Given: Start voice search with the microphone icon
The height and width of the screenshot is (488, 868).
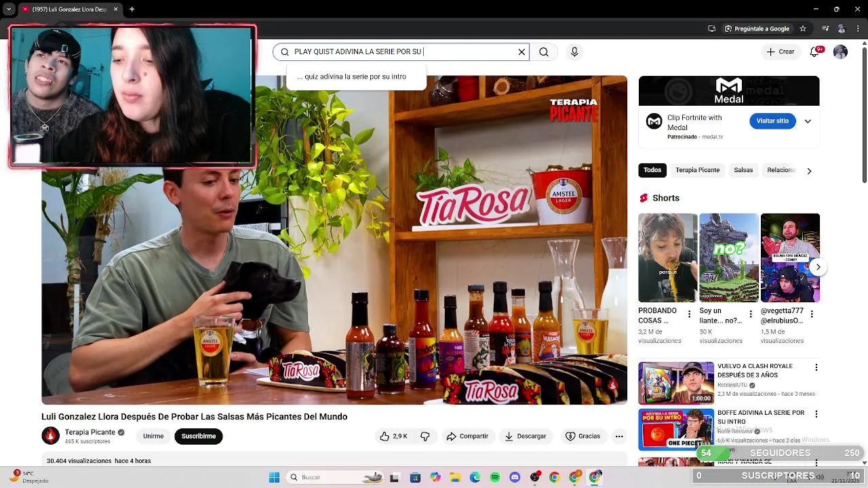Looking at the screenshot, I should point(574,52).
